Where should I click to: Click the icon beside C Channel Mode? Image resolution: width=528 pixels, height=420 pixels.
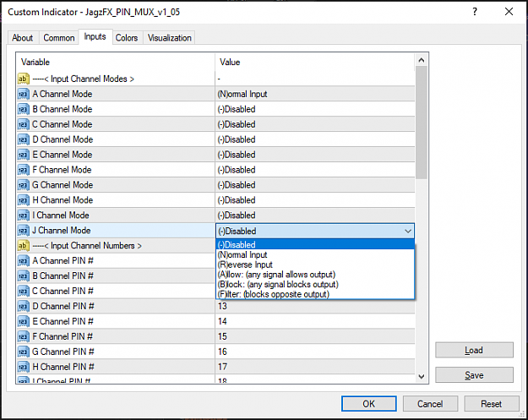coord(24,124)
